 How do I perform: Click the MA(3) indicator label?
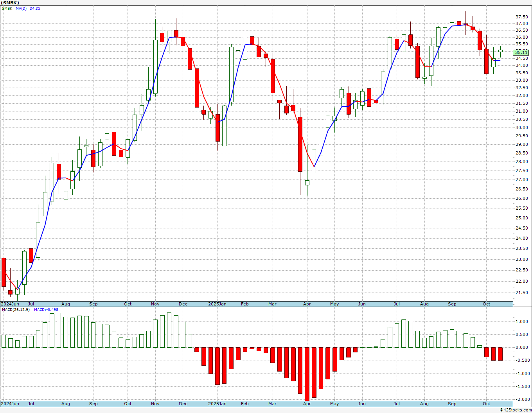(21, 9)
